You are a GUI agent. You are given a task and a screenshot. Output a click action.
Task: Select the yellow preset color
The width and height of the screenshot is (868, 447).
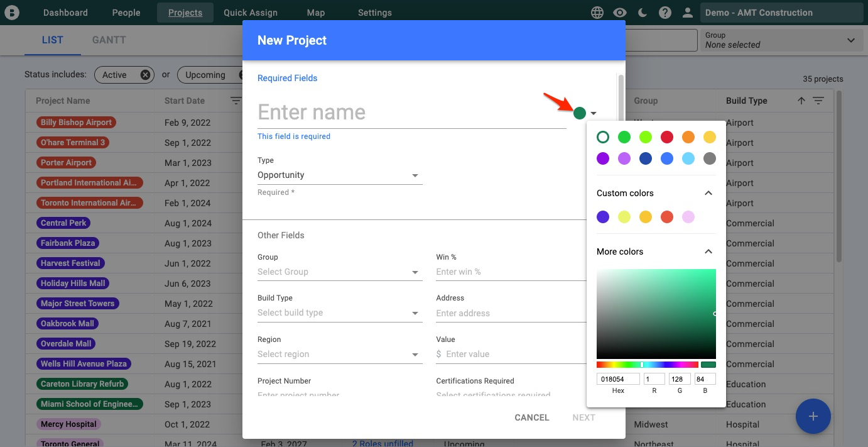(710, 137)
